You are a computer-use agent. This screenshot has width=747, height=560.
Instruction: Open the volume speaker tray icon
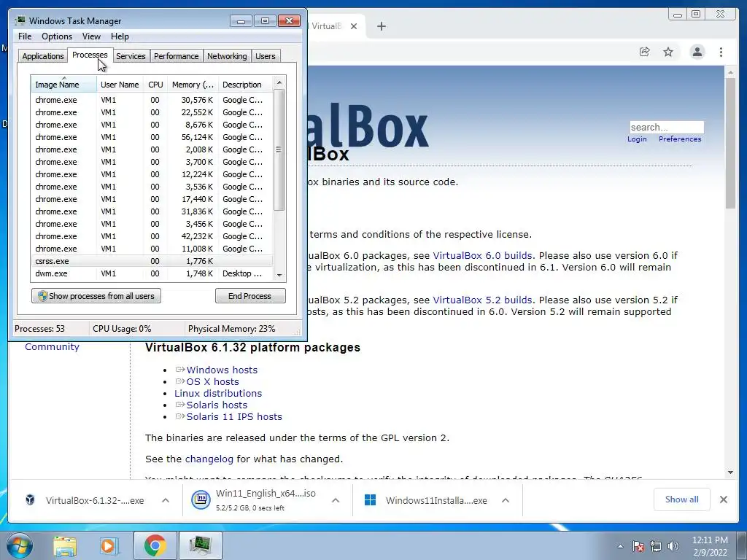pos(673,546)
